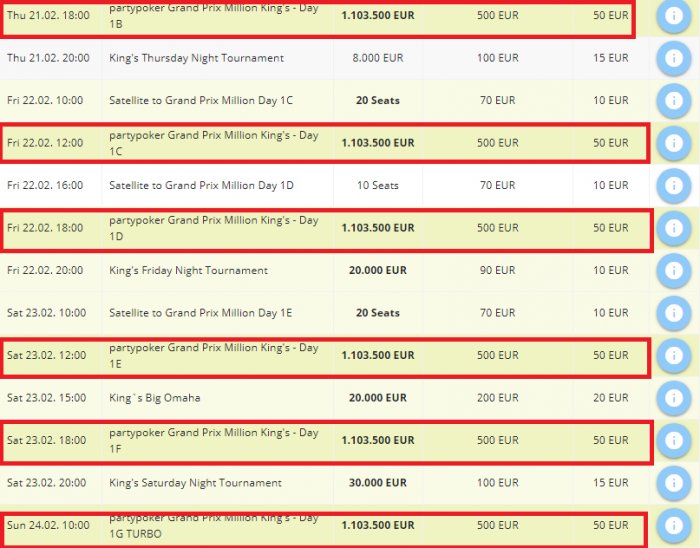Select date Sat 23.02. 12:00
700x548 pixels.
click(x=46, y=355)
